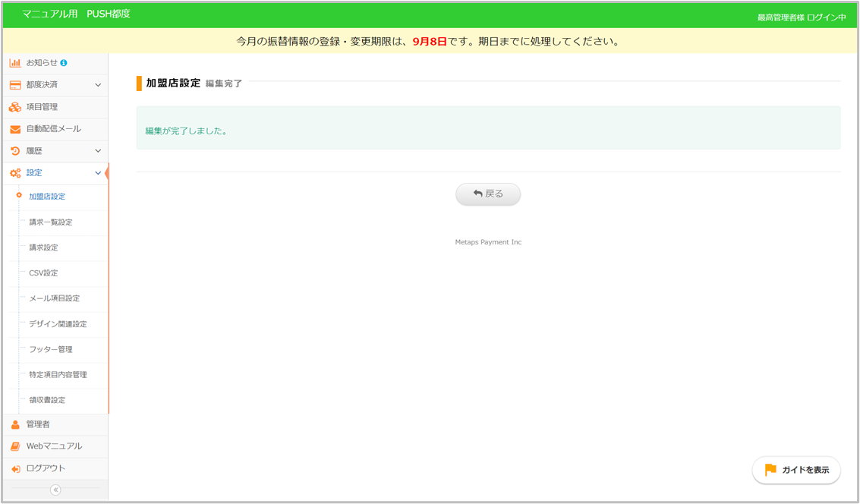Click the ログアウト sign-out icon
Viewport: 860px width, 504px height.
click(15, 468)
